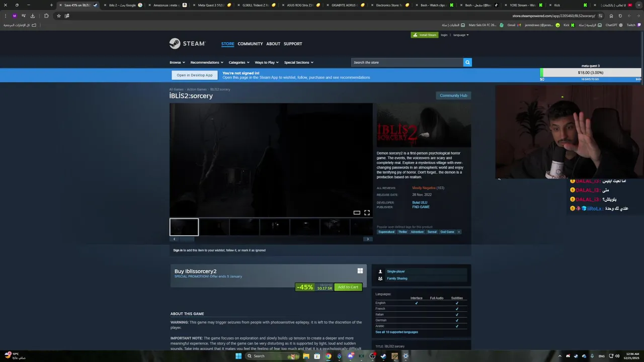Open Chrome from the taskbar
This screenshot has height=362, width=644.
pos(328,356)
